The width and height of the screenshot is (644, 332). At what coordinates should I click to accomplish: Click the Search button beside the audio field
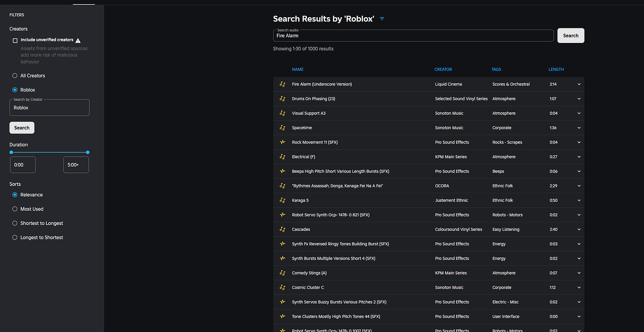coord(570,35)
